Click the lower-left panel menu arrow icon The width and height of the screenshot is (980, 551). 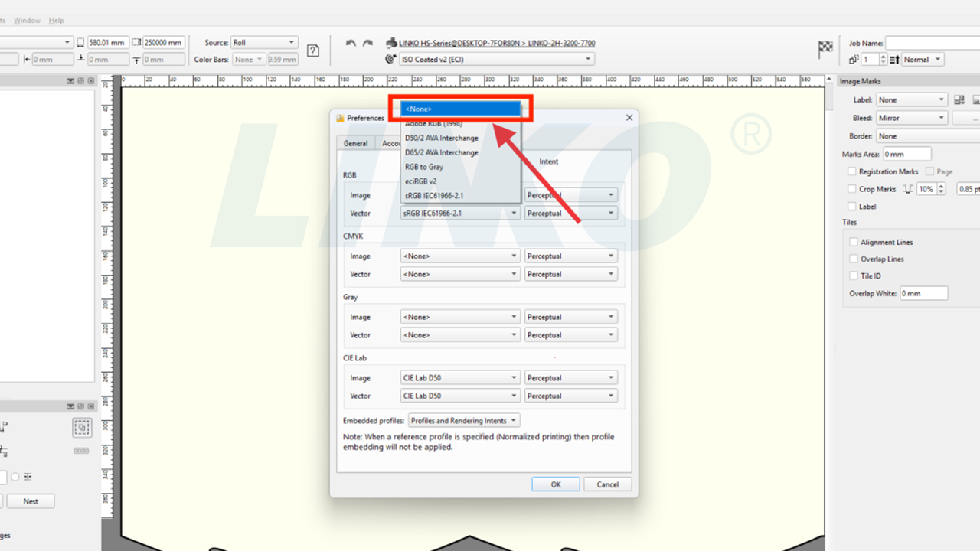tap(71, 407)
